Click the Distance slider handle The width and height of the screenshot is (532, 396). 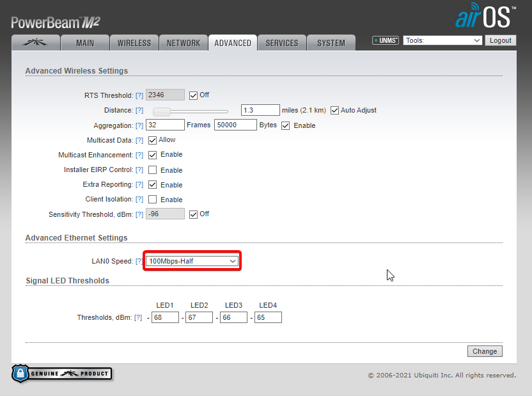tap(162, 111)
